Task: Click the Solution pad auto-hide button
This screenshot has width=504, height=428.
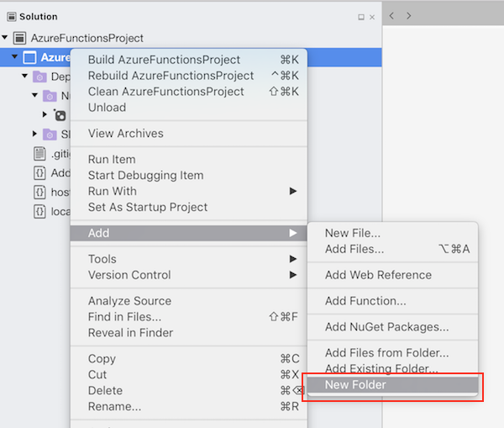Action: click(x=361, y=17)
